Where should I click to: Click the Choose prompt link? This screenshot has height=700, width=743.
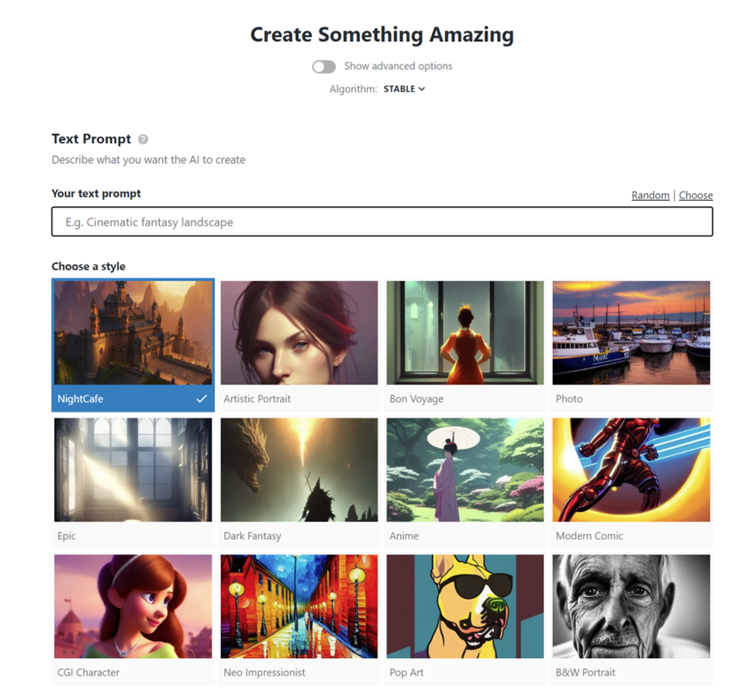(696, 195)
